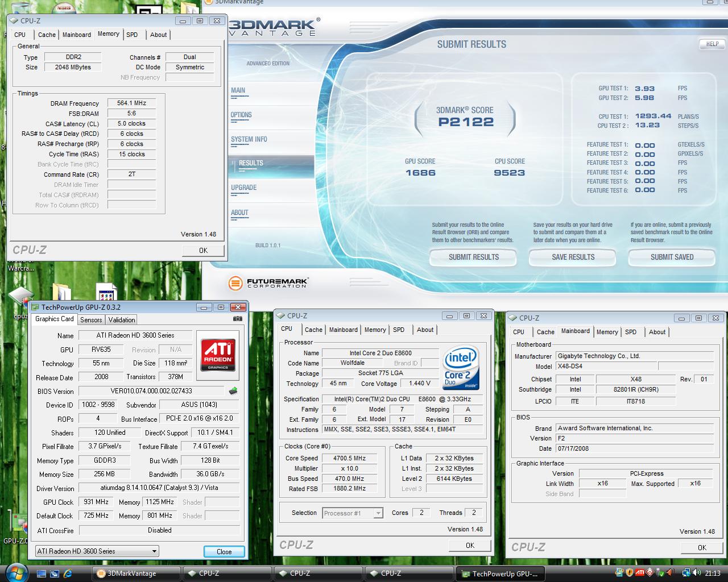Click the Memory clock value 1125 MHz in GPU-Z
This screenshot has height=582, width=728.
click(x=160, y=502)
